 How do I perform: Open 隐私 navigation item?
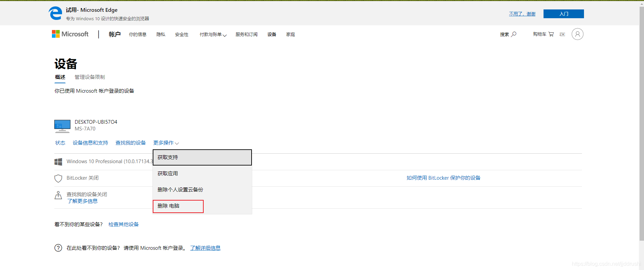tap(161, 34)
